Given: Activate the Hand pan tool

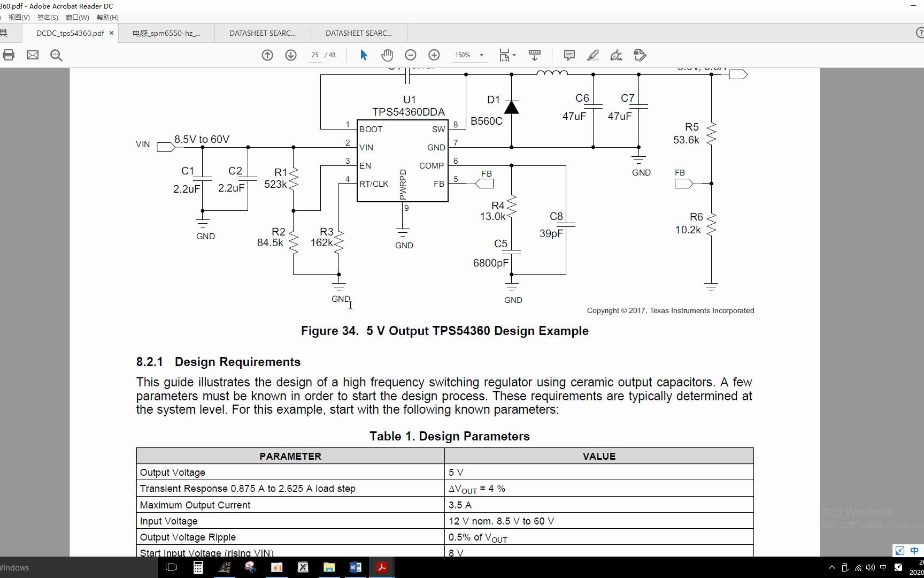Looking at the screenshot, I should pos(387,55).
